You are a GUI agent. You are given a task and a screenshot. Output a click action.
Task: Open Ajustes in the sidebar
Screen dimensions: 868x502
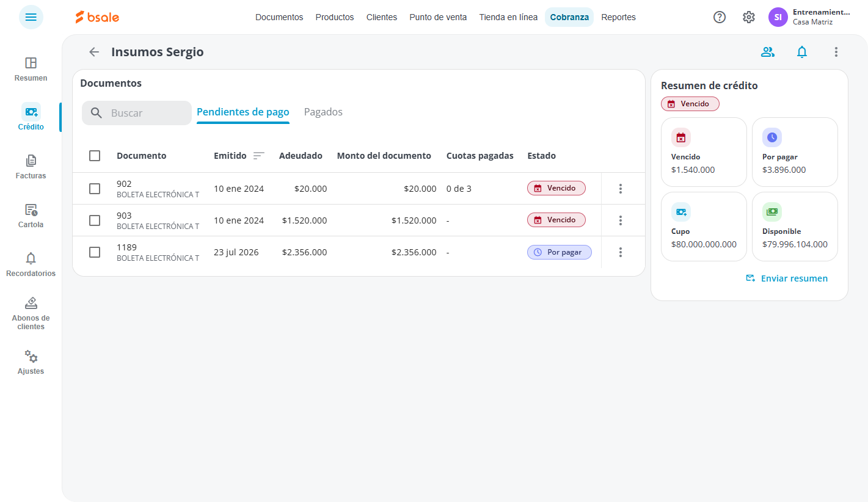pyautogui.click(x=31, y=362)
